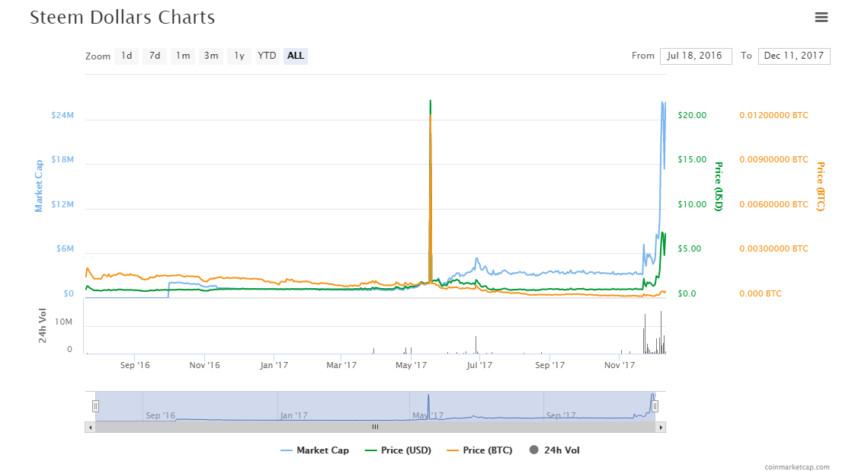Open the chart context hamburger menu
868x471 pixels.
822,18
